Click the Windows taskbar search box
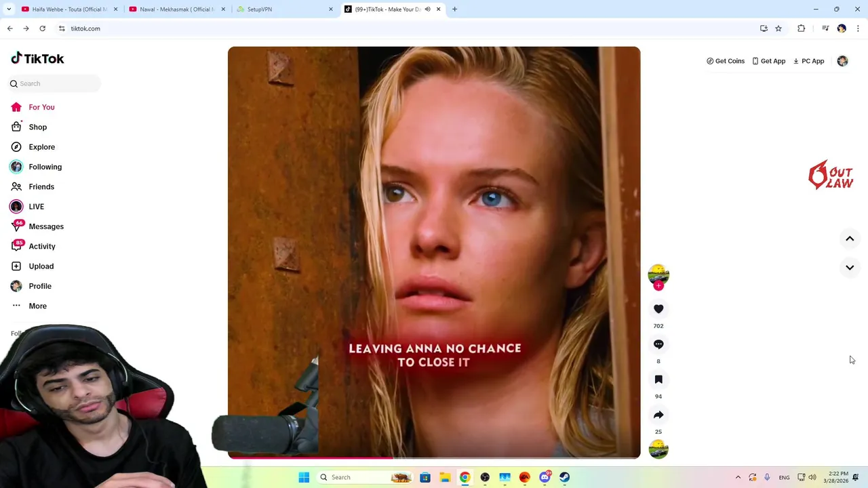This screenshot has width=868, height=488. click(366, 477)
